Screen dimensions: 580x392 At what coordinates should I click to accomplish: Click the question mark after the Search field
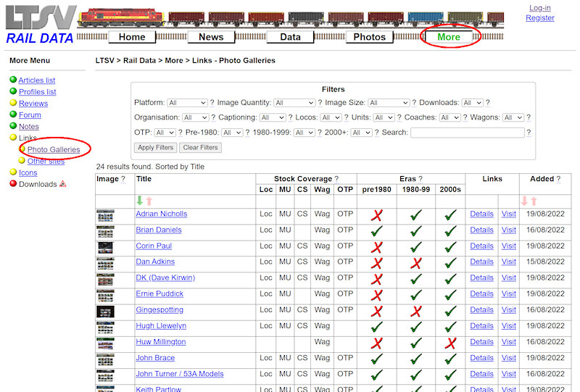click(x=529, y=133)
